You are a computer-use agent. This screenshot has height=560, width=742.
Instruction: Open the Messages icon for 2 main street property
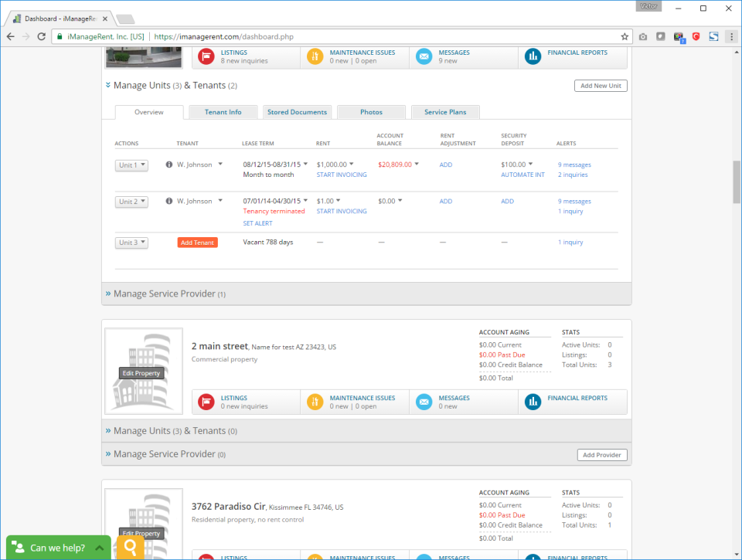pyautogui.click(x=424, y=402)
